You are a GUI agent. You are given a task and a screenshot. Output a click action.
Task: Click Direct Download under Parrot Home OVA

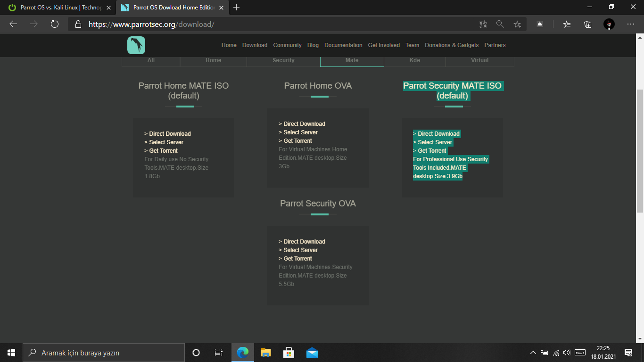click(x=302, y=124)
